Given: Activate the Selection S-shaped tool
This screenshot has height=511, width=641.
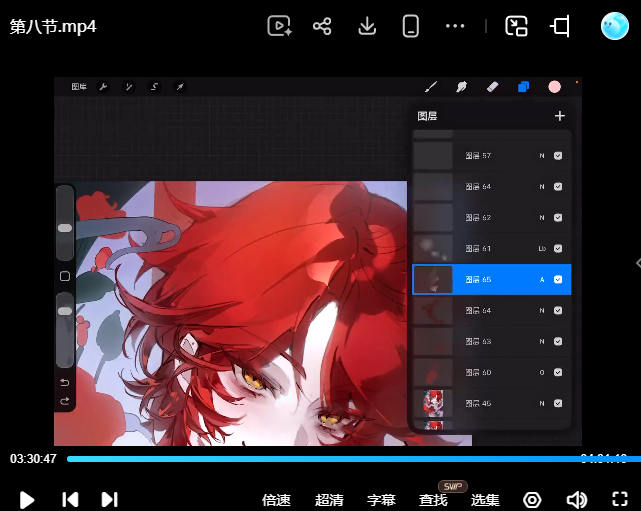Looking at the screenshot, I should pyautogui.click(x=154, y=87).
